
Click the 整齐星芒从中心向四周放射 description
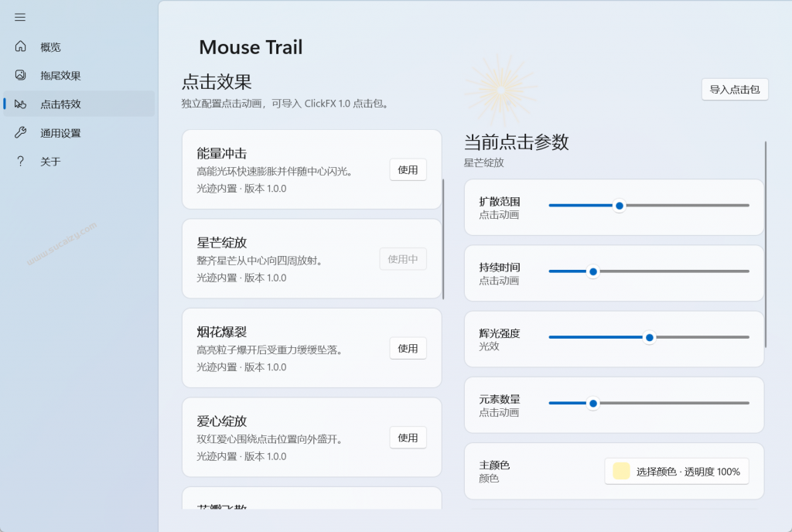pos(259,261)
